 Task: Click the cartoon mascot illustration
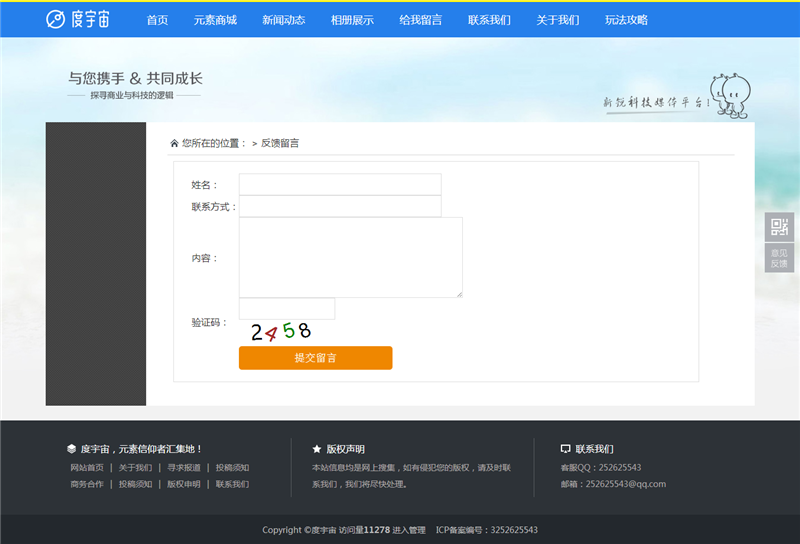730,96
